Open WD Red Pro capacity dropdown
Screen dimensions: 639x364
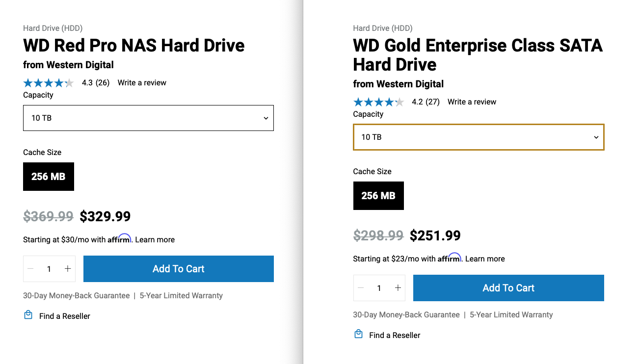point(148,118)
